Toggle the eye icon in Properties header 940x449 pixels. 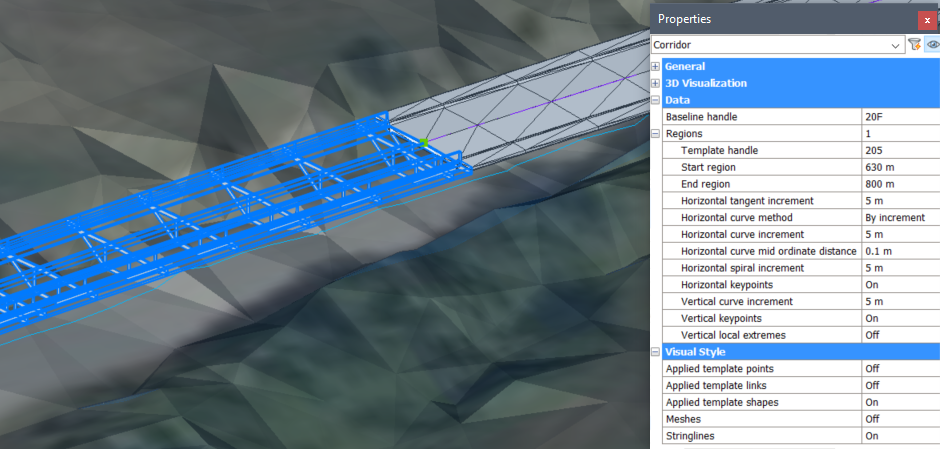(x=932, y=45)
